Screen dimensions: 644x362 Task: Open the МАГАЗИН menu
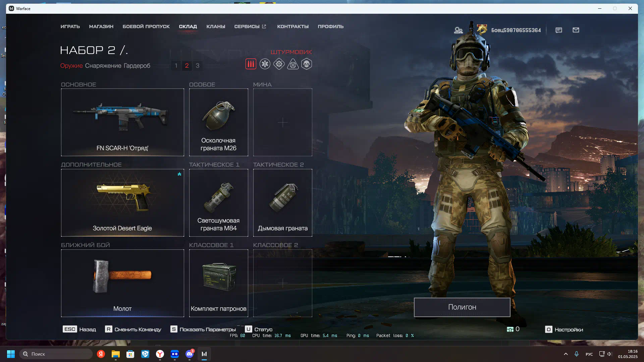[x=101, y=26]
